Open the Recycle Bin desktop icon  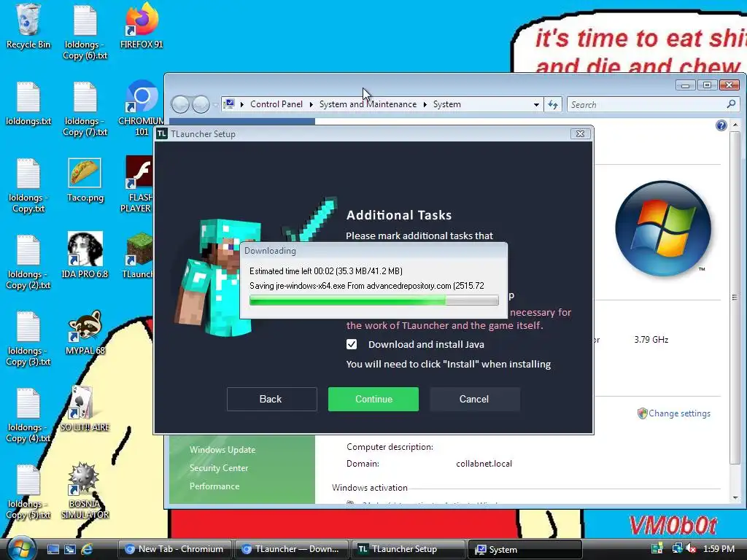click(28, 26)
